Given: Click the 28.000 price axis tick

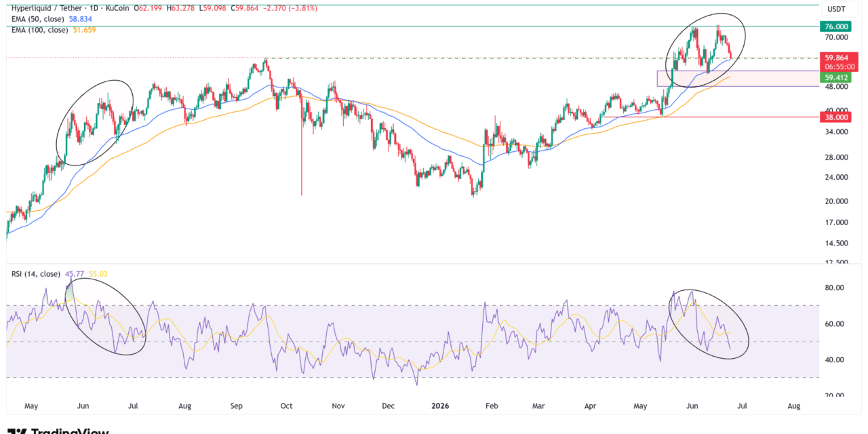Looking at the screenshot, I should 836,157.
